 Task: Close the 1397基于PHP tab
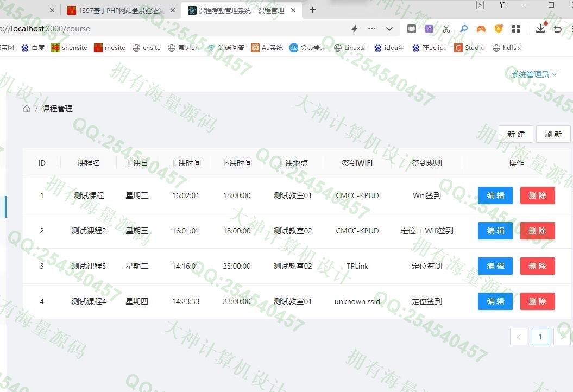[173, 10]
